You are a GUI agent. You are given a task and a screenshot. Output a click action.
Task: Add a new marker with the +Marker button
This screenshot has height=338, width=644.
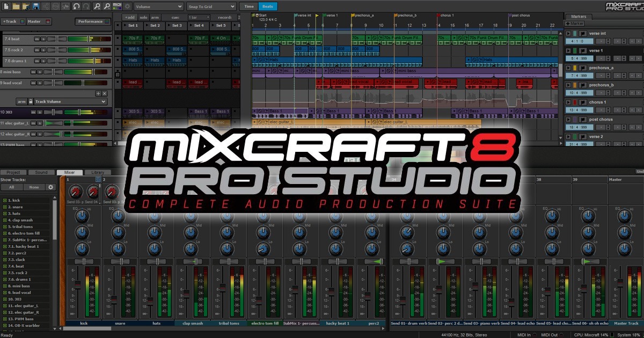pos(574,24)
